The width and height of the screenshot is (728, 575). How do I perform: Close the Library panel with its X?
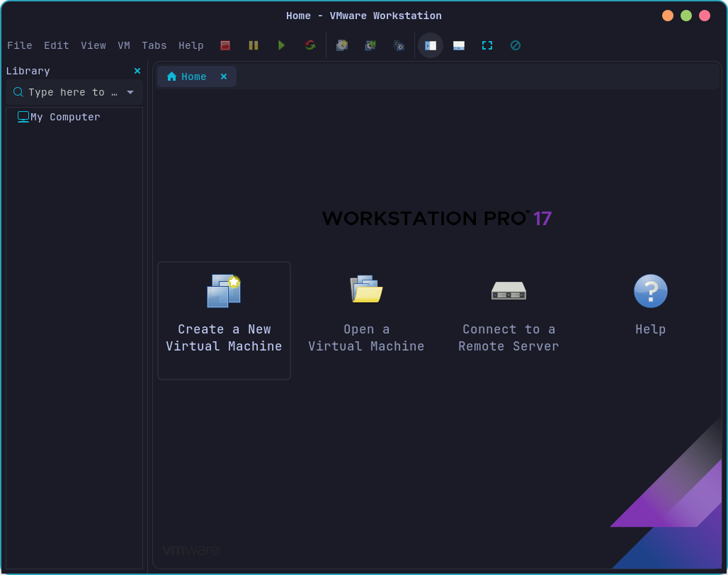point(137,71)
